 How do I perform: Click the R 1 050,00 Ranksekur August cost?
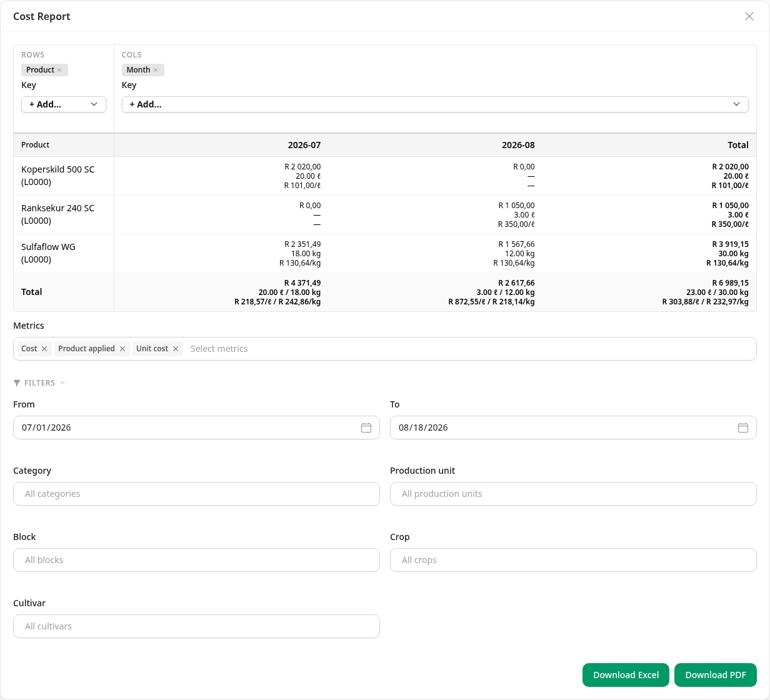(516, 206)
